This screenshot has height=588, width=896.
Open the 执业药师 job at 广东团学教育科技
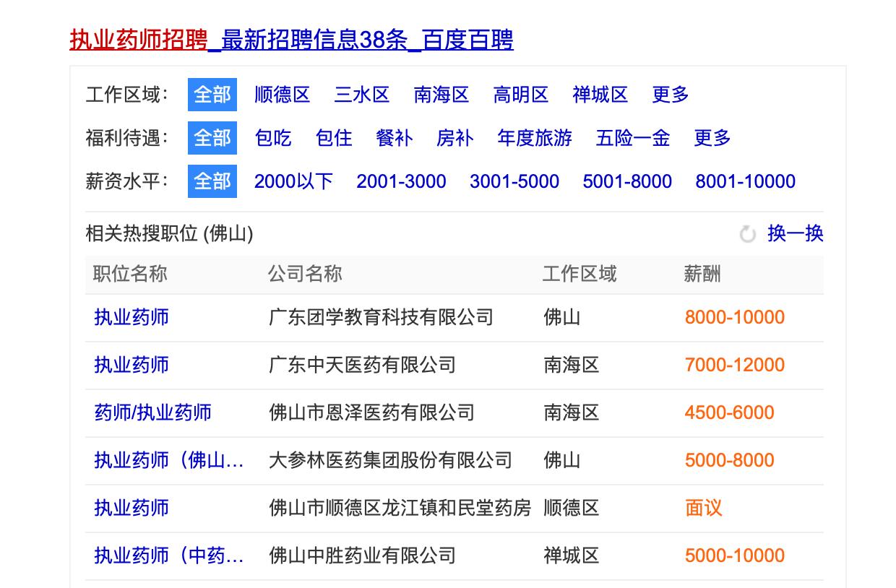[x=130, y=317]
